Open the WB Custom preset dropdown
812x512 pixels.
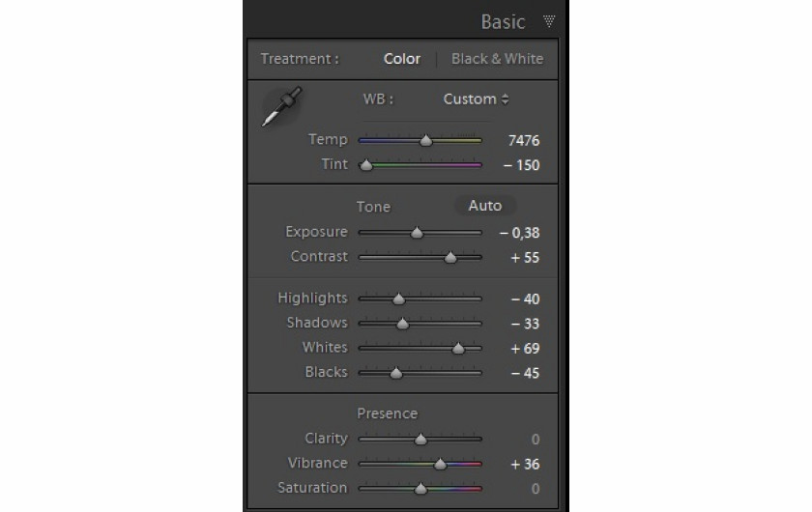point(476,99)
